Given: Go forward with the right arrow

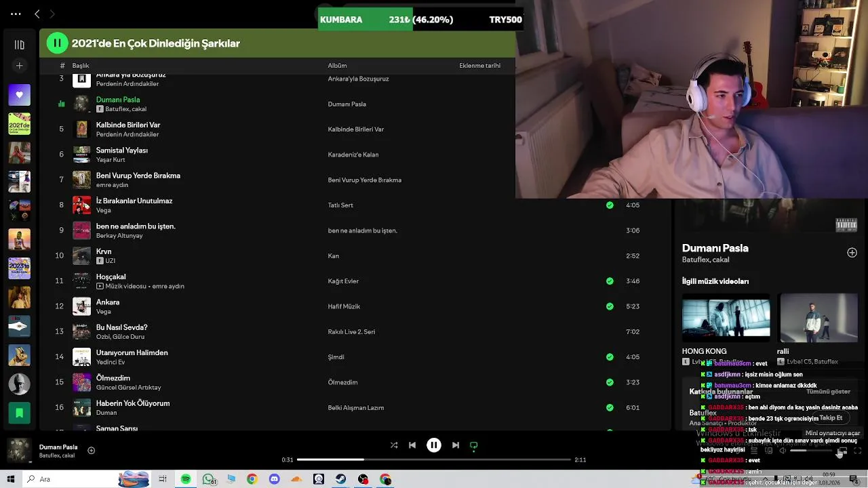Looking at the screenshot, I should point(52,14).
